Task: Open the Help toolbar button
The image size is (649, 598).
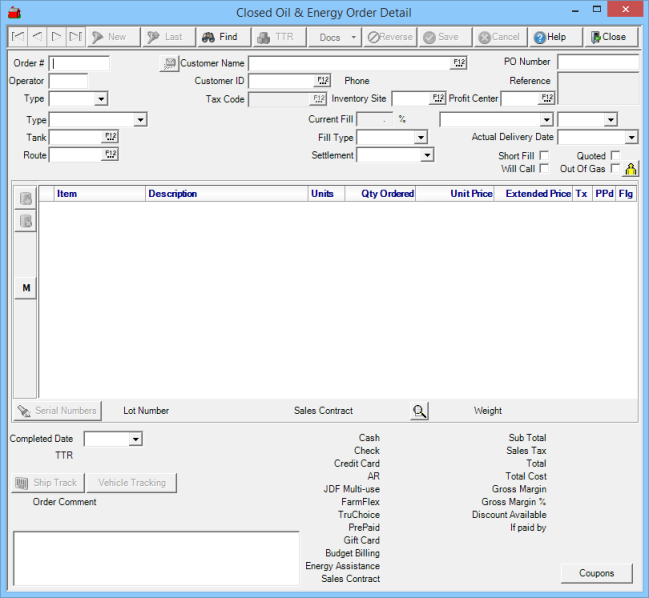Action: tap(550, 37)
